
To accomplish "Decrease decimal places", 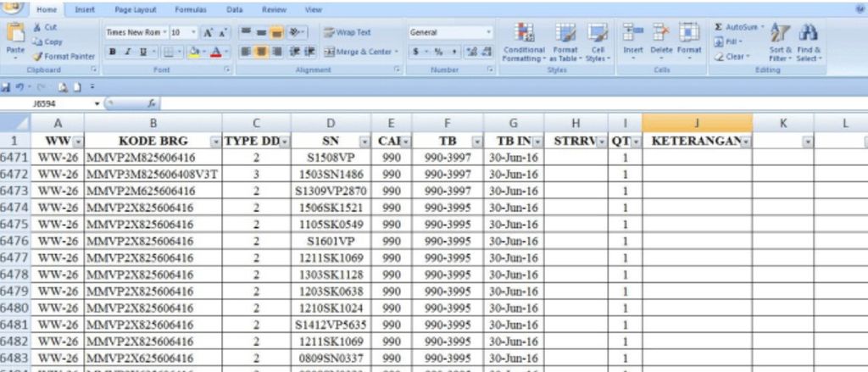I will (x=487, y=52).
